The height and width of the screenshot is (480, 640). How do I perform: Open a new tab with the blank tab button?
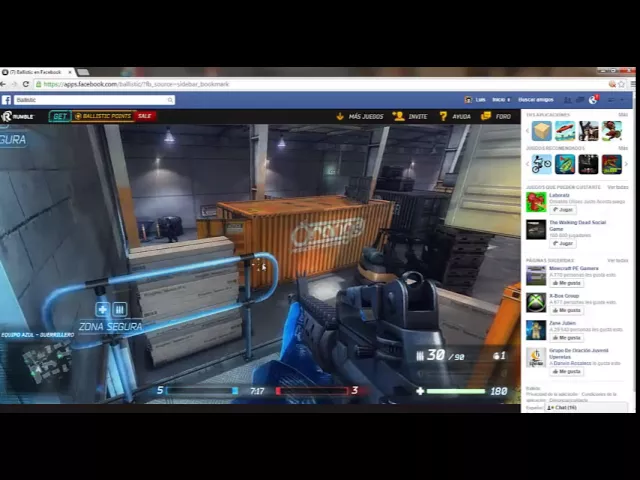click(83, 72)
